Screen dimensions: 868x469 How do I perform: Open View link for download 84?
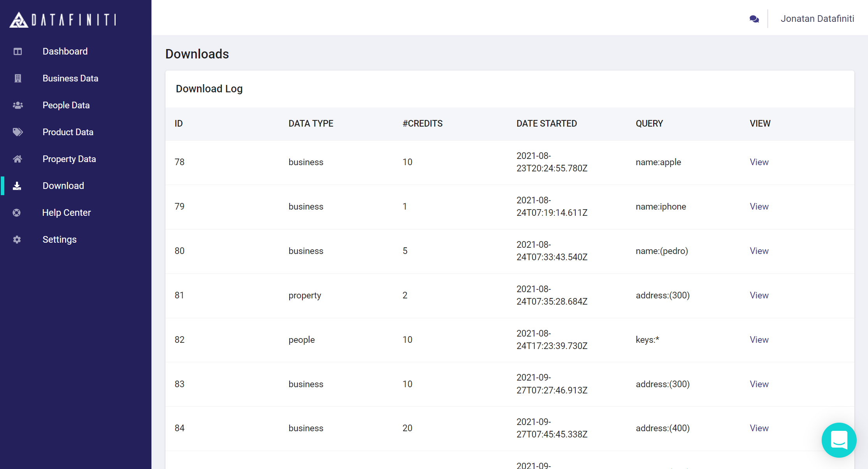pyautogui.click(x=759, y=428)
